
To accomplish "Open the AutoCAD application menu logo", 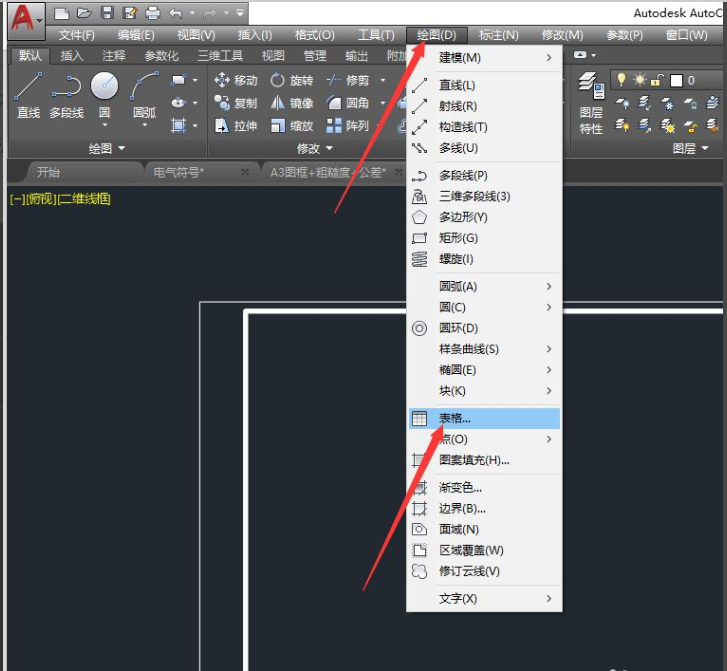I will [26, 19].
